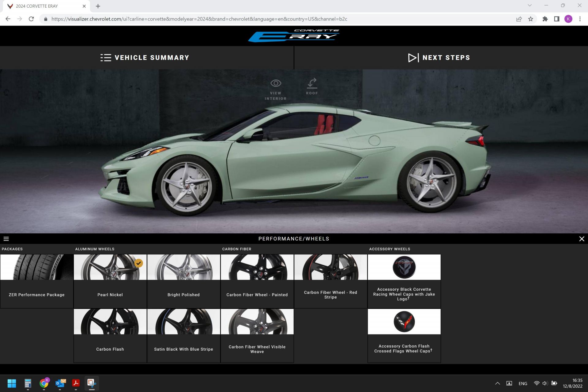Open the browser tab search dropdown
588x392 pixels.
(x=530, y=5)
